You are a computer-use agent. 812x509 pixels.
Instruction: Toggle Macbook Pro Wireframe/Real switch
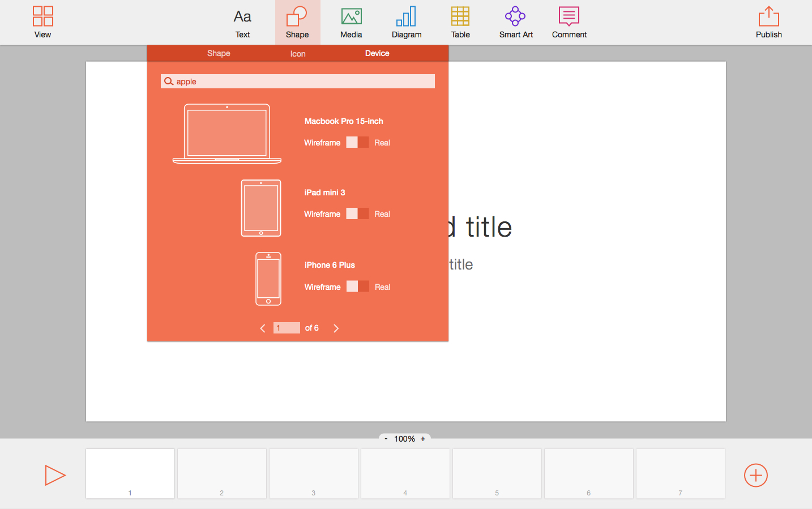point(357,142)
